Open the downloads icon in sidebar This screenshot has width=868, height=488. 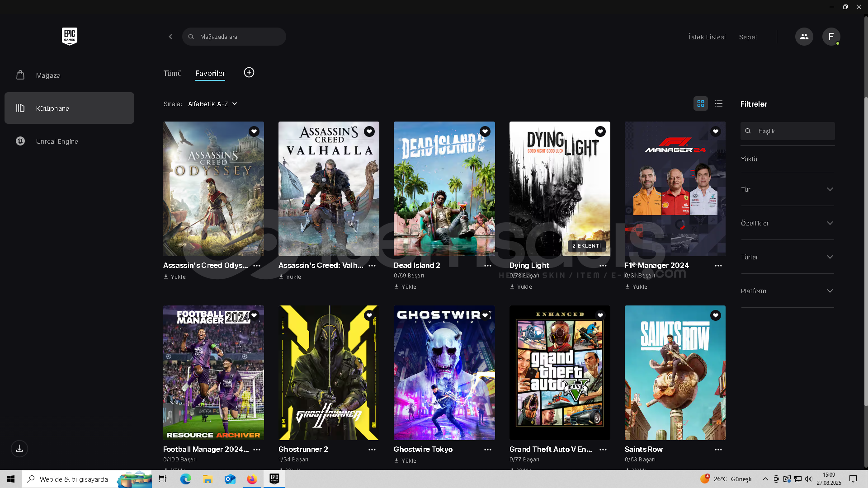[x=19, y=449]
